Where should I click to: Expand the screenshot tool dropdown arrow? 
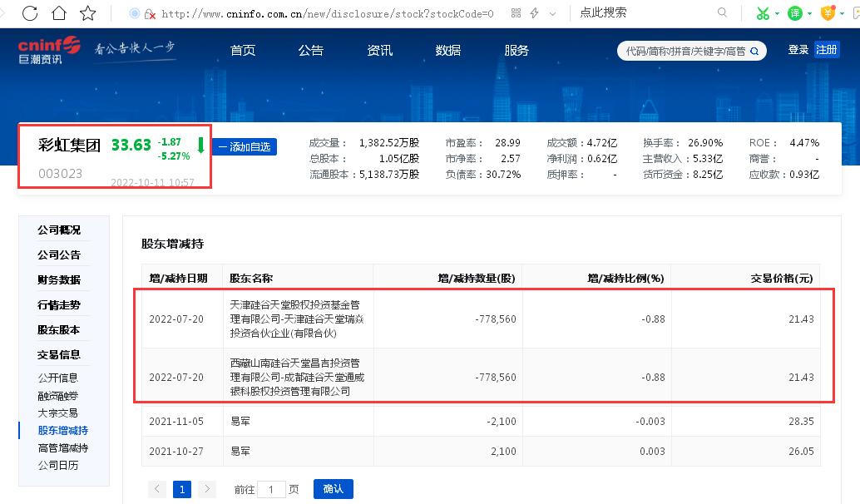pos(777,13)
